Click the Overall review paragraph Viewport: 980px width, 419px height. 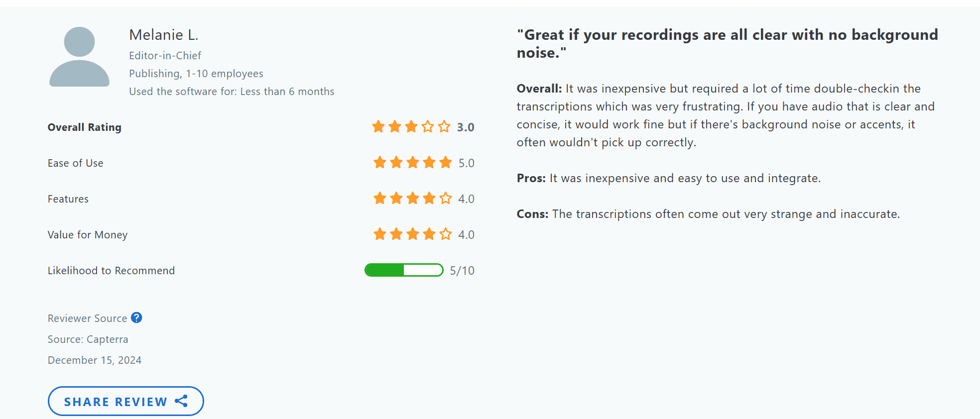[726, 115]
